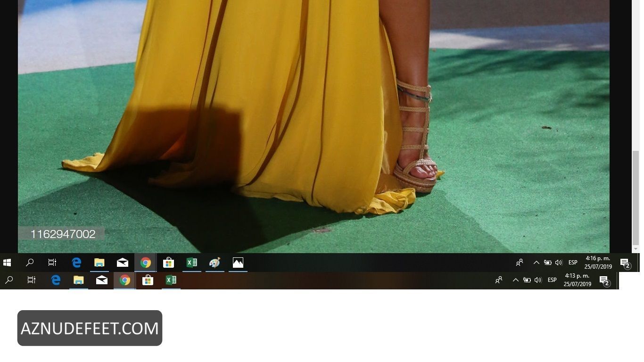Switch to Excel on the 4:13 p. m. taskbar
644x362 pixels.
coord(171,280)
